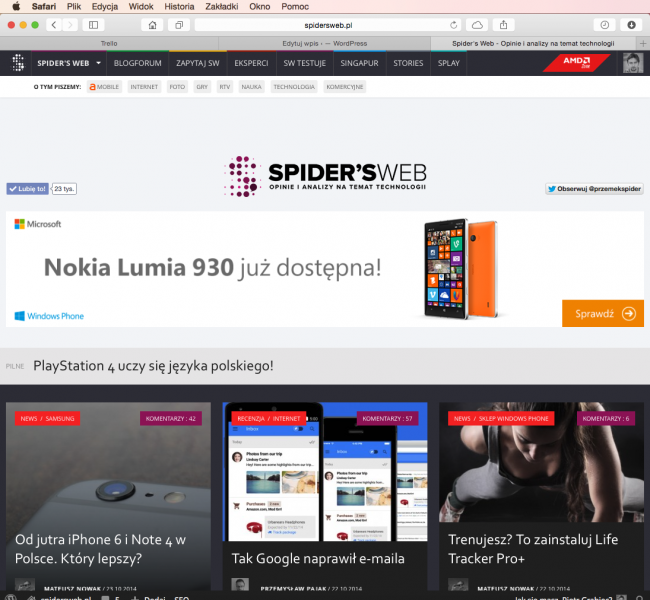The height and width of the screenshot is (600, 650).
Task: Open the Share menu icon
Action: click(x=503, y=25)
